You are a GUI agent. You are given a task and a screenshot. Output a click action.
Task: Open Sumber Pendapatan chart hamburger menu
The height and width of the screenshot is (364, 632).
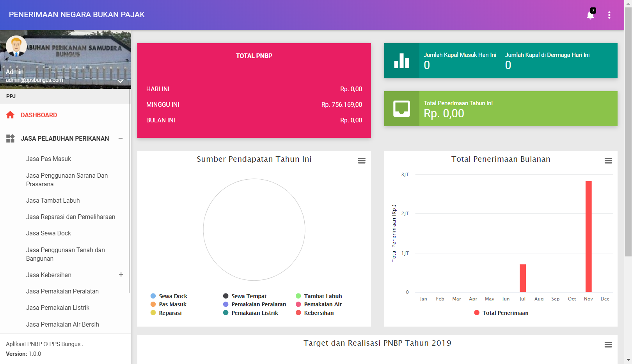point(362,161)
